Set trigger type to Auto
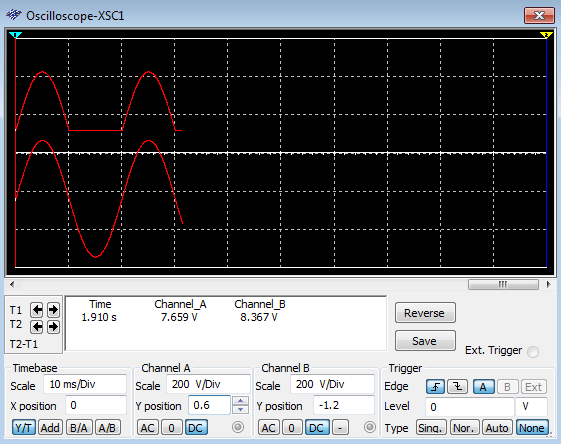The height and width of the screenshot is (444, 561). pyautogui.click(x=497, y=428)
